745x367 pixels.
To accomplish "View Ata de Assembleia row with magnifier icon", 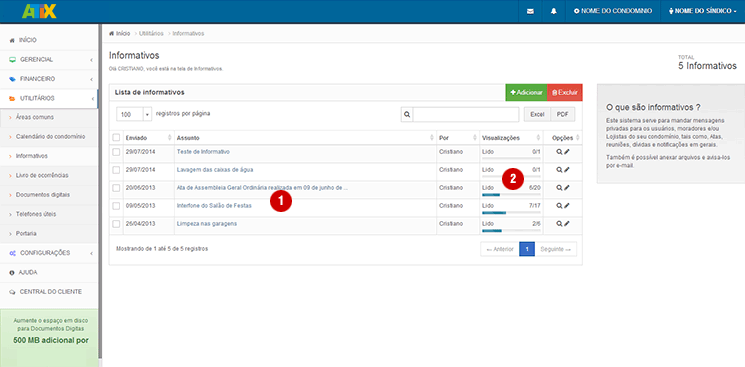I will [x=559, y=188].
